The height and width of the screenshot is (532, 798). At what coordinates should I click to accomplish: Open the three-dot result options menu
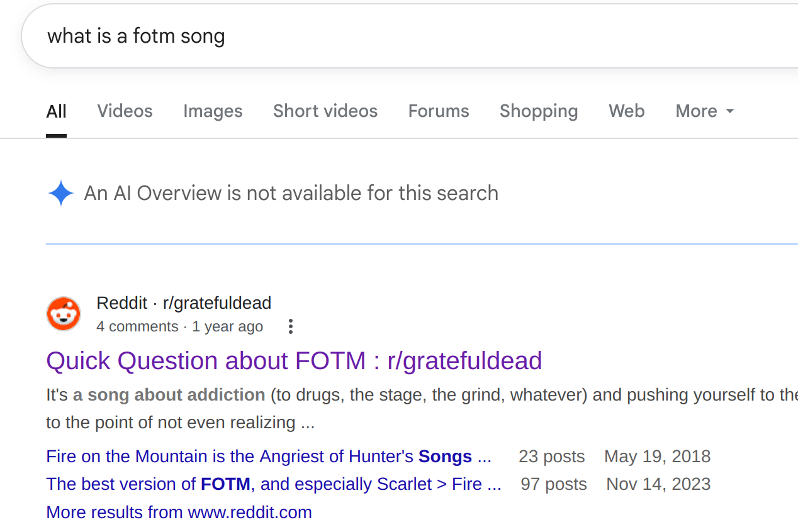click(290, 326)
